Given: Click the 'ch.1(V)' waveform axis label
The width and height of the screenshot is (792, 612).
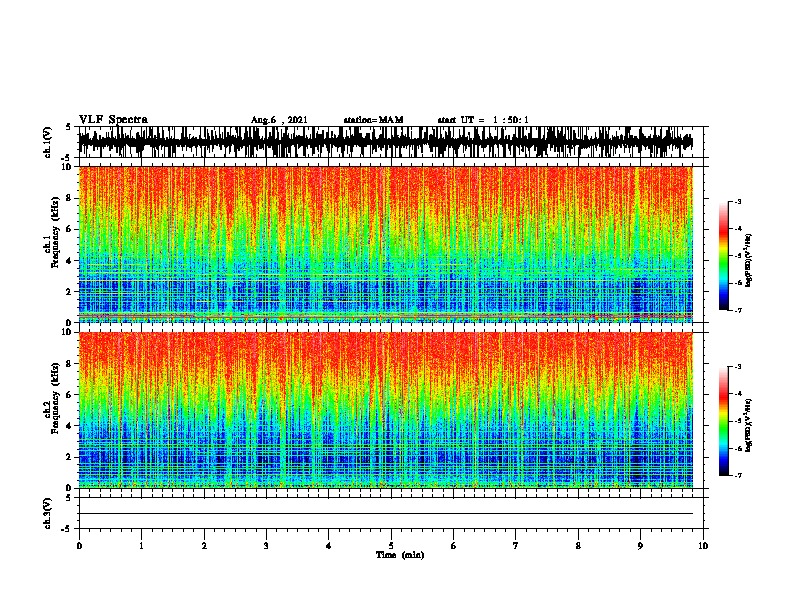Looking at the screenshot, I should pyautogui.click(x=48, y=142).
